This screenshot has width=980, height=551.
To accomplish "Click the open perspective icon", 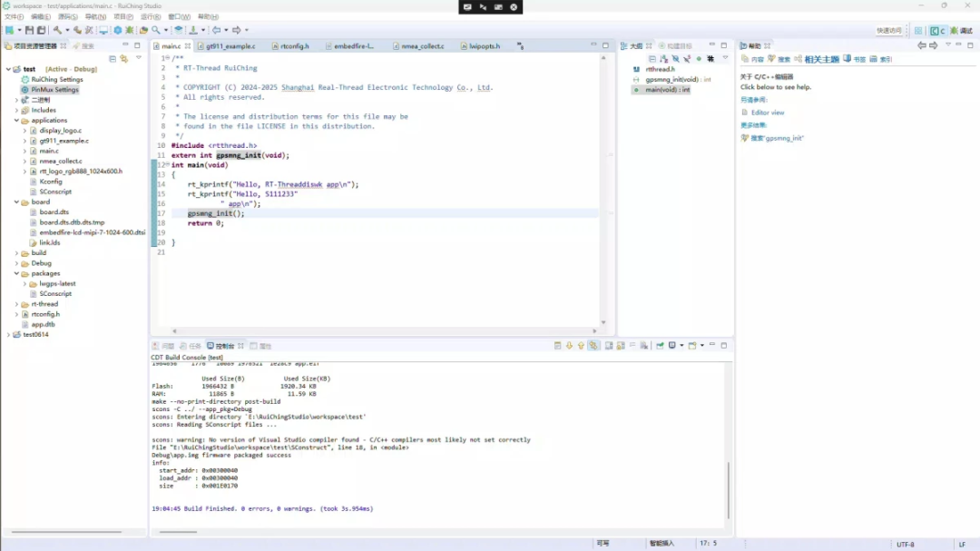I will click(x=918, y=30).
